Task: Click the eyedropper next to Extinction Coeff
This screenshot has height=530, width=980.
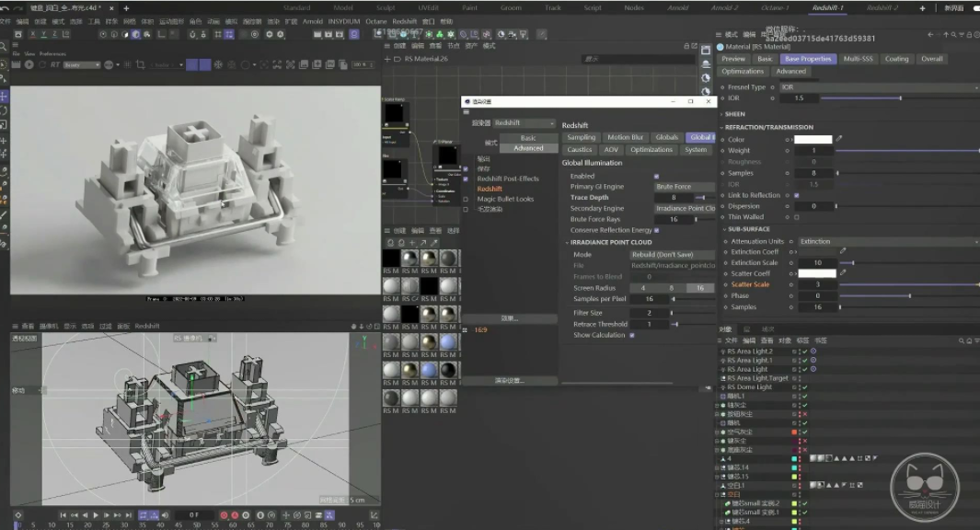Action: click(x=843, y=251)
